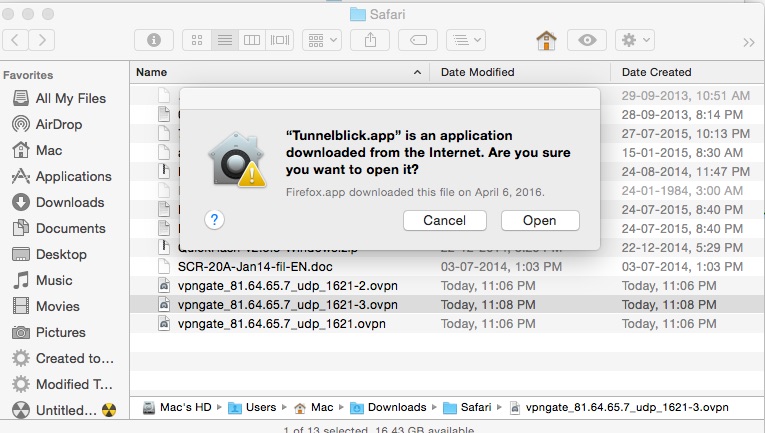Switch to list view
The width and height of the screenshot is (765, 433).
[x=225, y=40]
